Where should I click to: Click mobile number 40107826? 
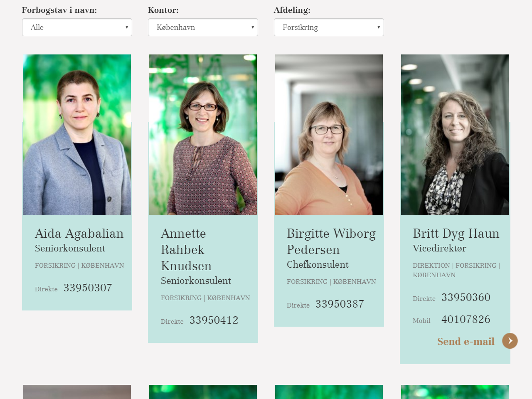465,319
